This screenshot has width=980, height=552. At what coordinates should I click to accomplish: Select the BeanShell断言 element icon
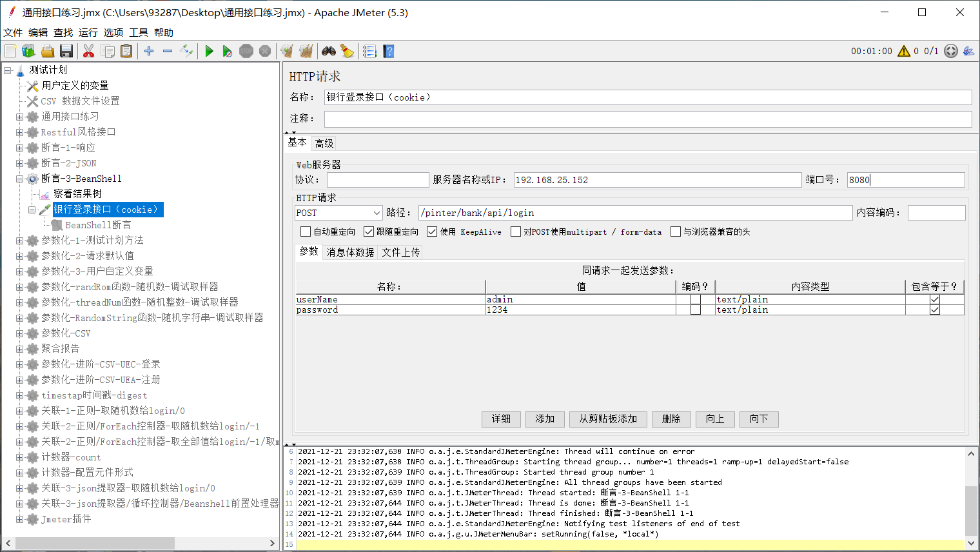click(57, 225)
